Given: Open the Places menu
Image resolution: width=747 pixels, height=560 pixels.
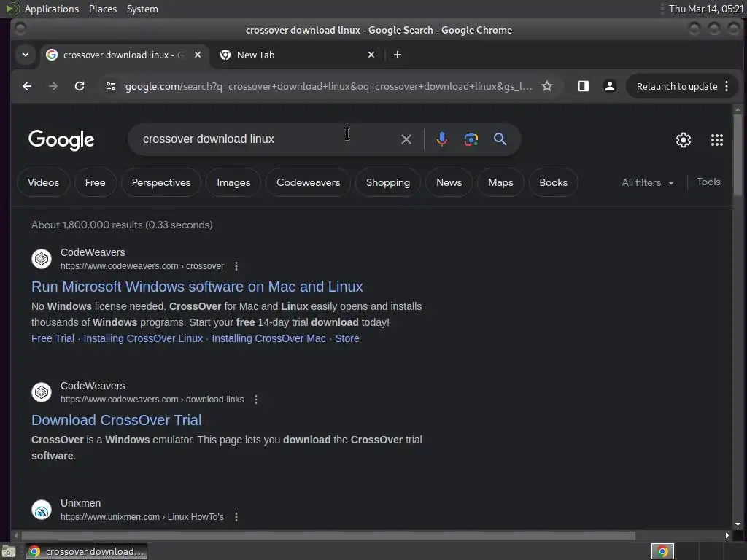Looking at the screenshot, I should pos(103,9).
